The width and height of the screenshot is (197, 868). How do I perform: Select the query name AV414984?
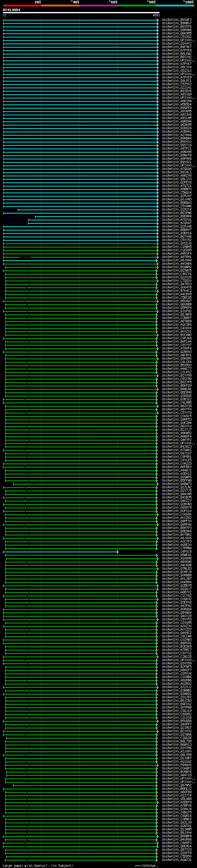[x=11, y=10]
